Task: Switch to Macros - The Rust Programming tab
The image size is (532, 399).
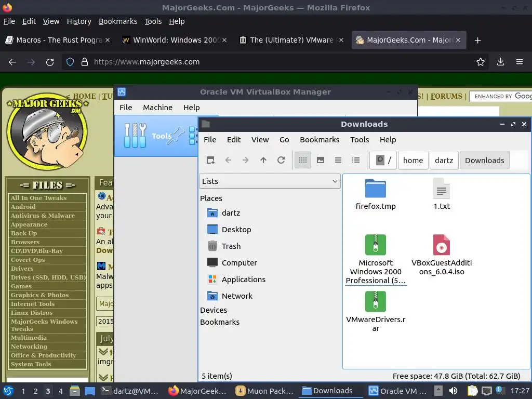Action: (58, 40)
